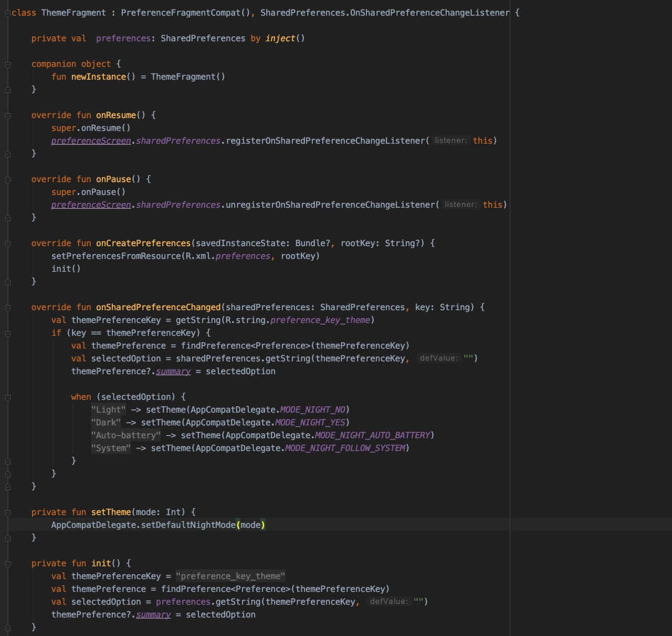Fold the 'if (key == themePreferenceKey)' block
Image resolution: width=672 pixels, height=636 pixels.
[x=7, y=334]
